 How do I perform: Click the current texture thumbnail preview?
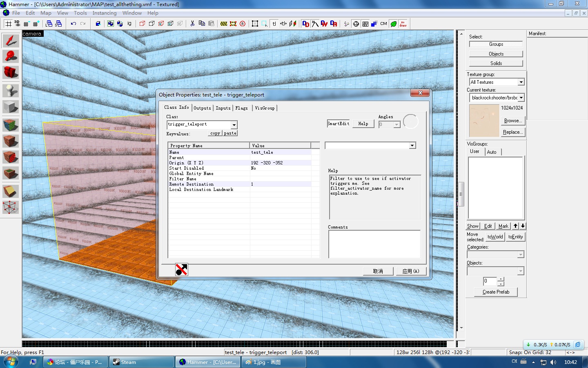484,121
